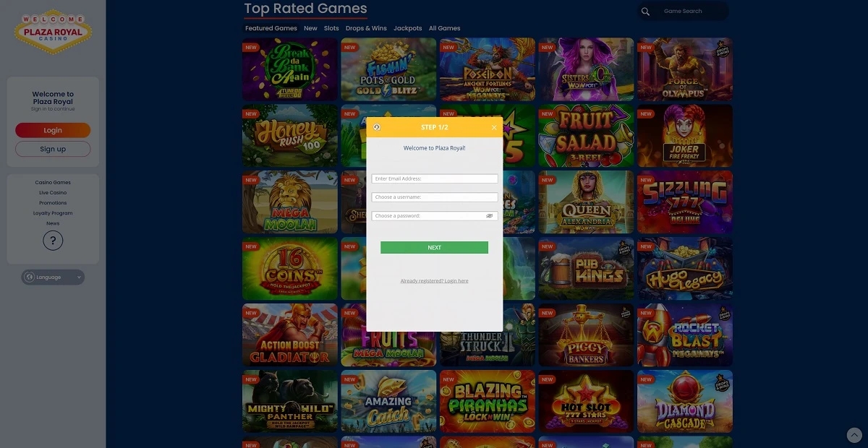Image resolution: width=868 pixels, height=448 pixels.
Task: Click the round icon in dialog header
Action: [x=377, y=127]
